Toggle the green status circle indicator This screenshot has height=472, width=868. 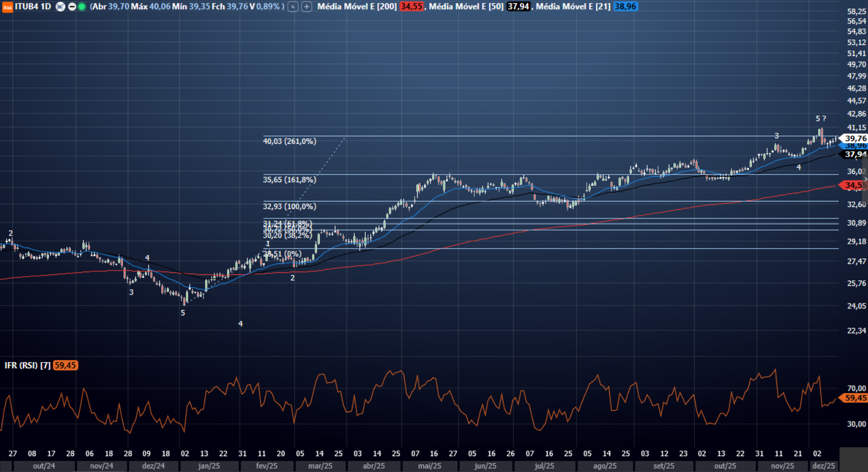[82, 7]
